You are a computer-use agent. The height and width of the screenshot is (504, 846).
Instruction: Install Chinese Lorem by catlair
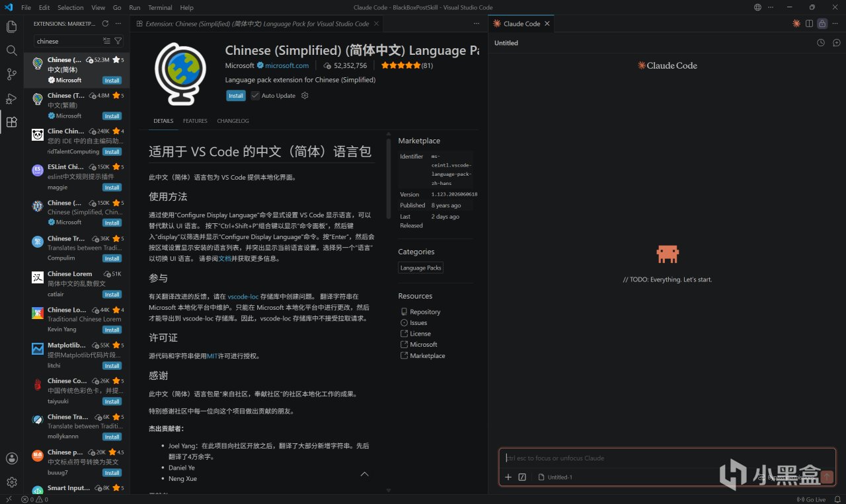tap(112, 295)
